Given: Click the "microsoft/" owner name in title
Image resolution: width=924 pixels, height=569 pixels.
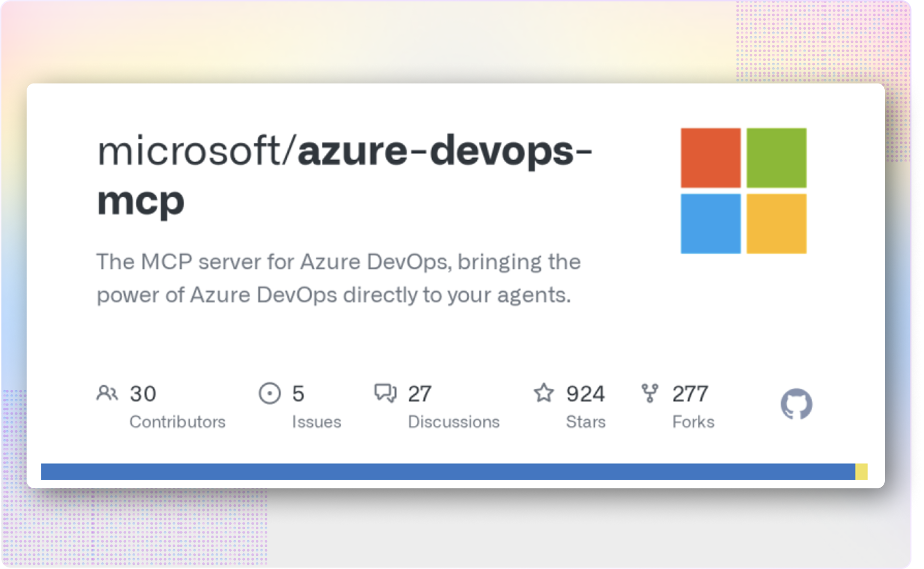Looking at the screenshot, I should [196, 151].
